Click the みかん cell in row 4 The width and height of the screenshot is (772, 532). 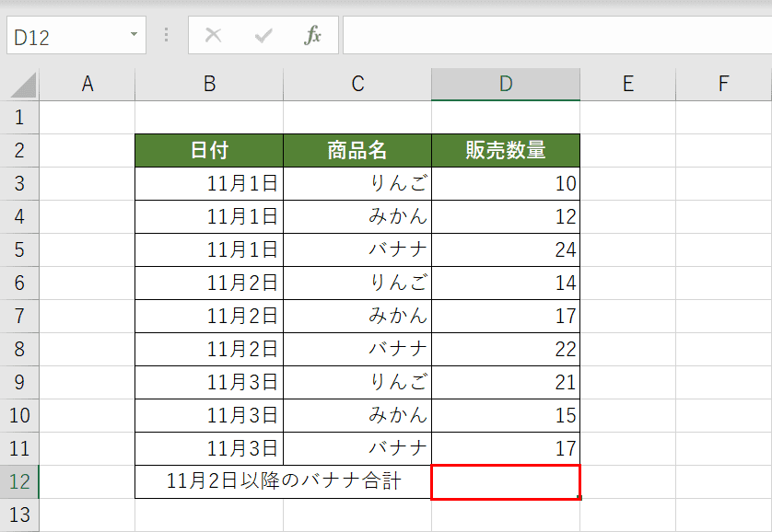pos(357,217)
